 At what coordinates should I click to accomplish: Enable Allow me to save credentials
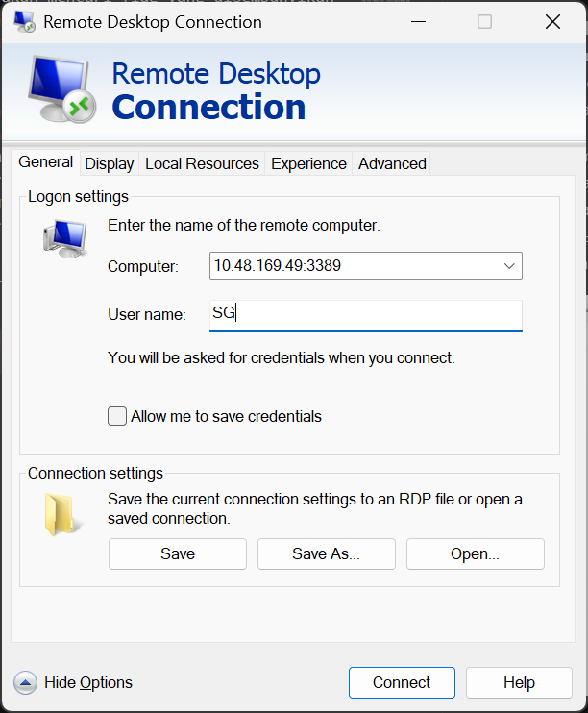(x=117, y=416)
